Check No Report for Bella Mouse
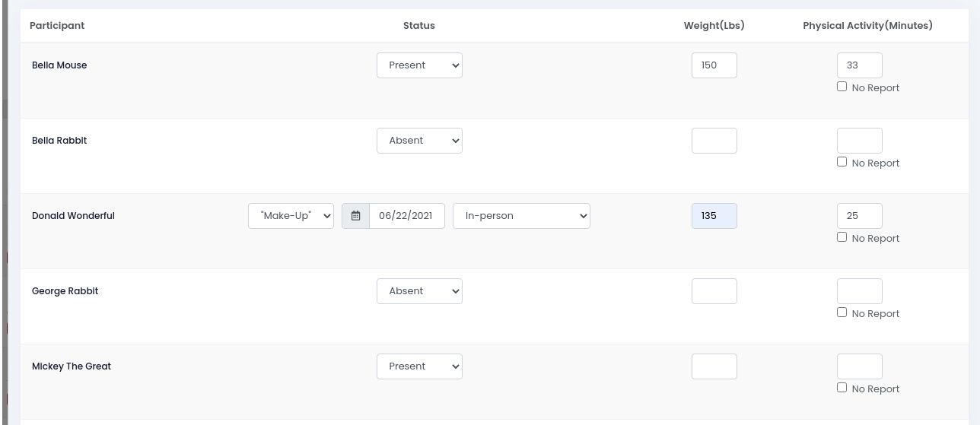The height and width of the screenshot is (425, 980). click(842, 87)
